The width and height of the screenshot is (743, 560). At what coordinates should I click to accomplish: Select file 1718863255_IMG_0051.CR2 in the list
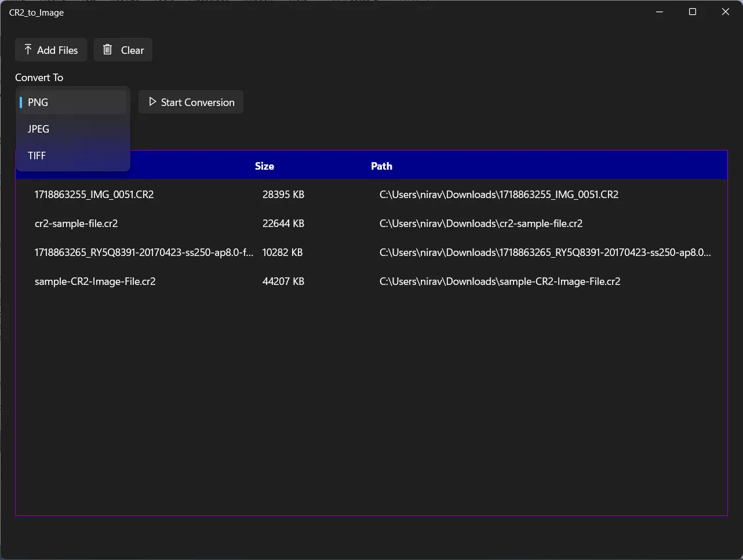coord(94,195)
